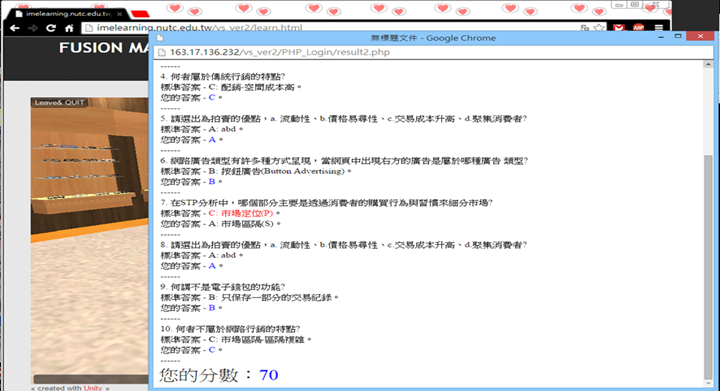Viewport: 720px width, 391px height.
Task: Click the '您的分數' score label
Action: tap(199, 375)
